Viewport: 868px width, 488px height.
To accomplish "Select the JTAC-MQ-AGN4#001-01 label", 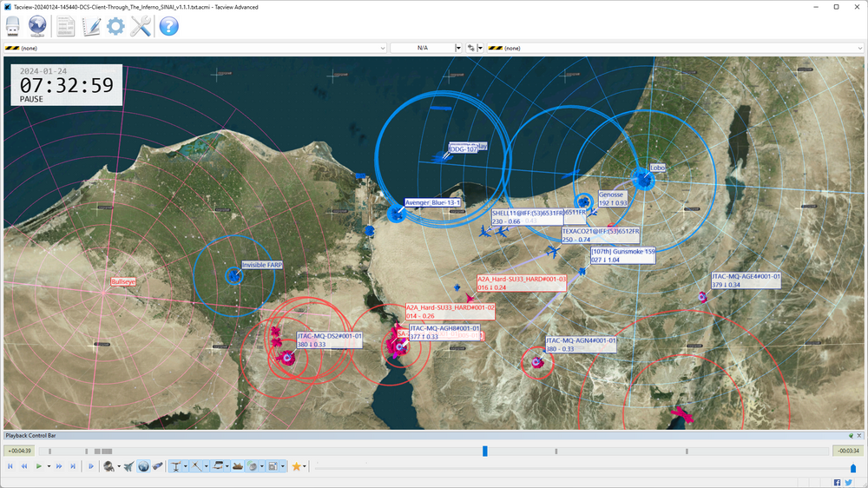I will click(581, 345).
